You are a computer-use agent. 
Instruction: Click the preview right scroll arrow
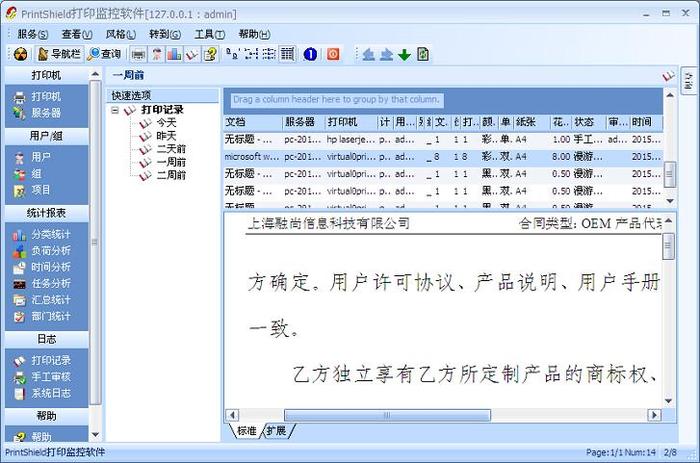(654, 415)
